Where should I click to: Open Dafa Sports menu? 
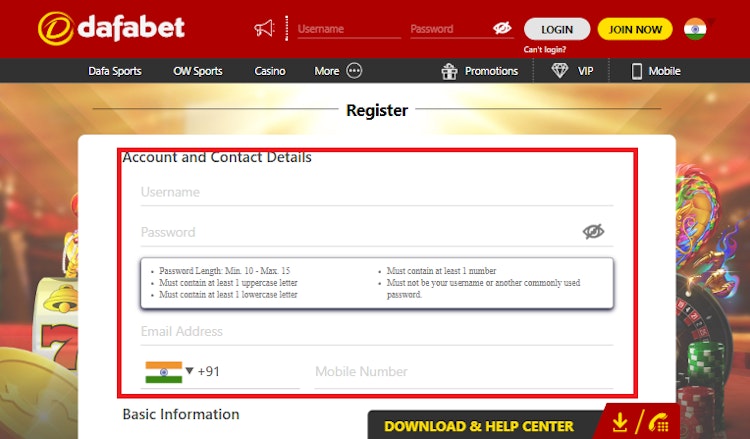(115, 71)
